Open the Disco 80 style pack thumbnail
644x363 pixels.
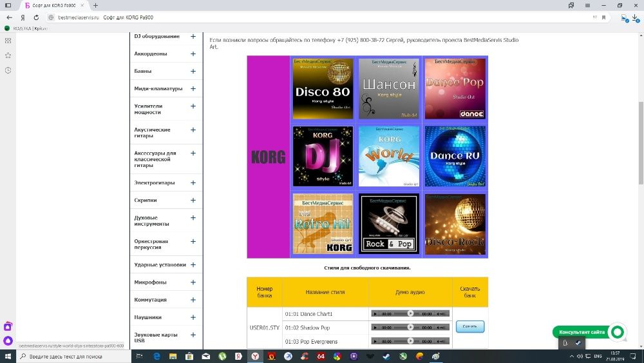click(x=323, y=88)
